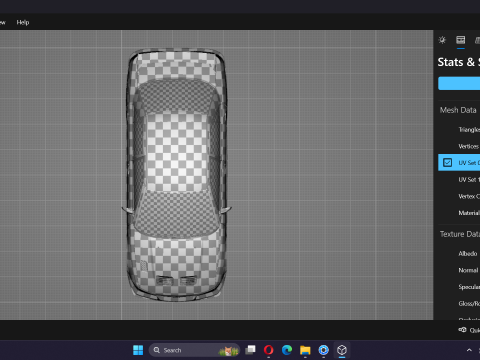Select the Vertex Color row
The image size is (480, 360).
459,196
